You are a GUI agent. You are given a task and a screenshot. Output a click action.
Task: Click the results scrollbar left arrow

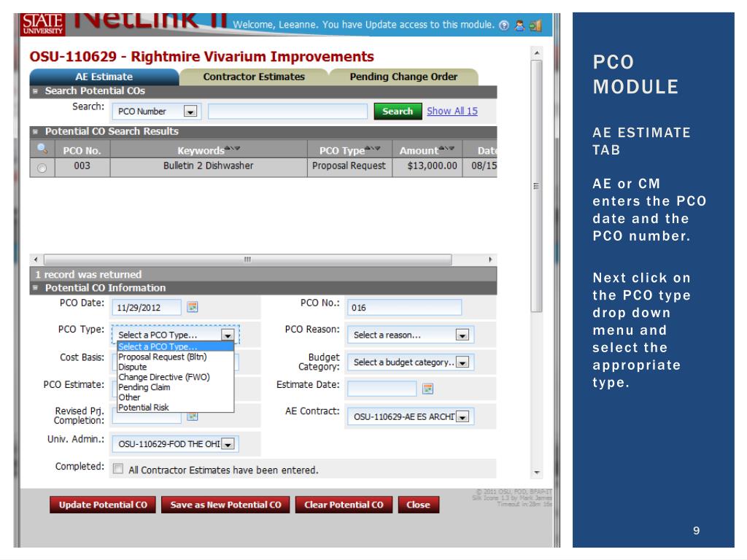[36, 260]
